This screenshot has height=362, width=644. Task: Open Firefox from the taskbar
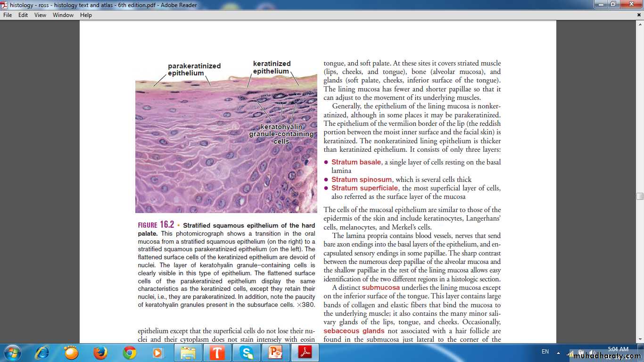(x=100, y=353)
